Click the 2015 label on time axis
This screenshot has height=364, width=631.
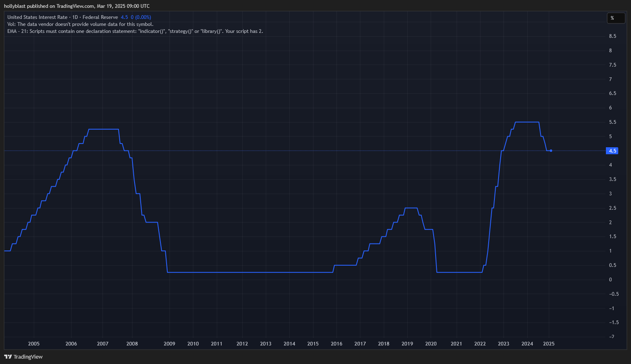pyautogui.click(x=313, y=344)
